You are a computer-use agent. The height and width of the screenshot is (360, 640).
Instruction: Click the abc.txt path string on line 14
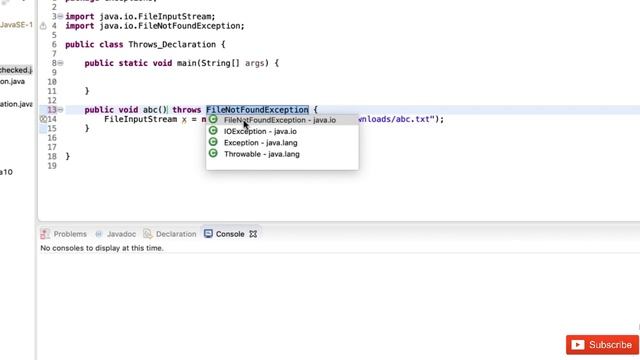[x=396, y=119]
